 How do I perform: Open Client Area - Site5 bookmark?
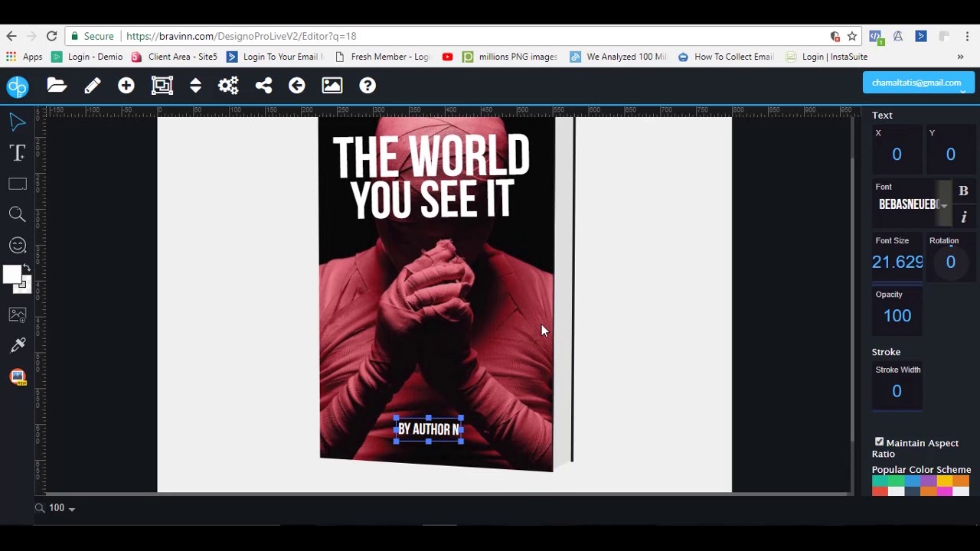(x=175, y=57)
